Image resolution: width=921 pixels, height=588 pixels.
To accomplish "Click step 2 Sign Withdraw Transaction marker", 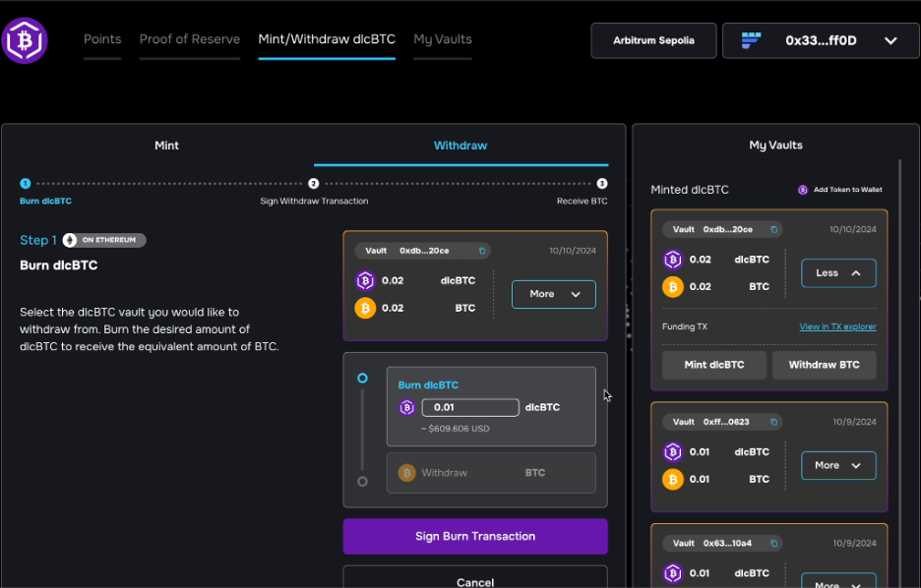I will pyautogui.click(x=314, y=184).
